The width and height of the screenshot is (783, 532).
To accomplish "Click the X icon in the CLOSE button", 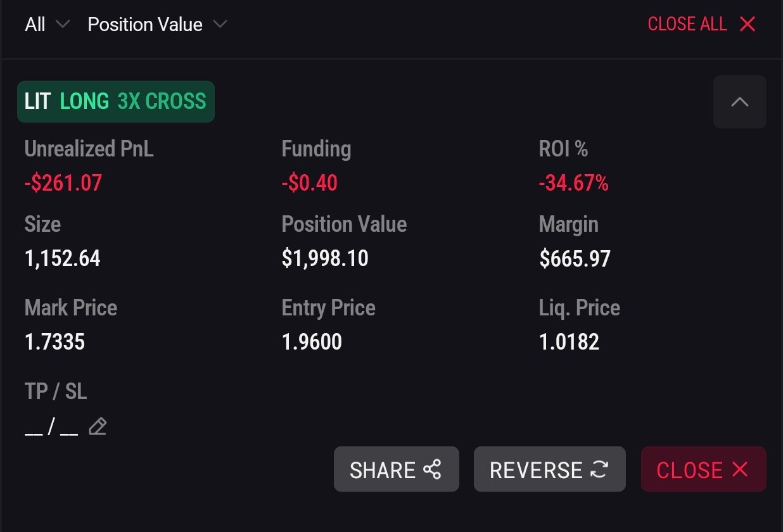I will (x=740, y=469).
